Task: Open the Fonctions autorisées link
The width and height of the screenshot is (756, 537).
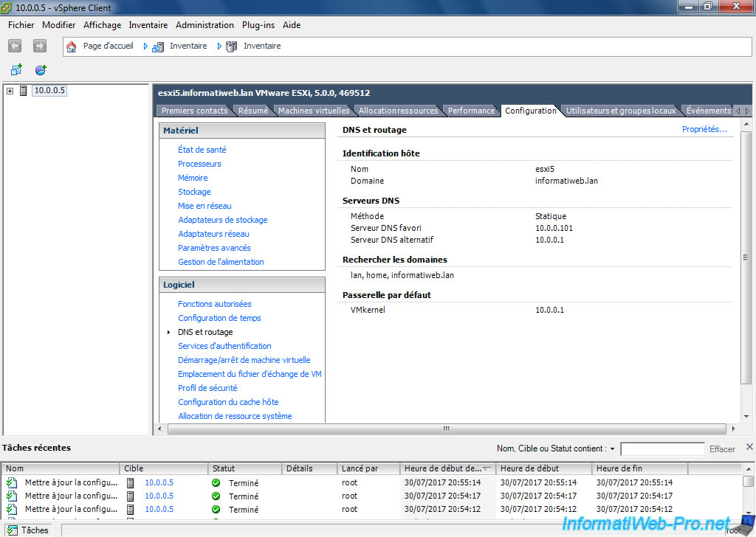Action: pyautogui.click(x=215, y=304)
